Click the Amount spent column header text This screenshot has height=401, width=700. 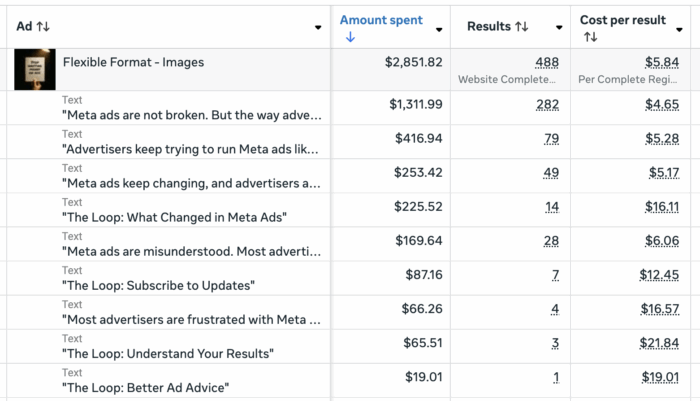point(381,20)
